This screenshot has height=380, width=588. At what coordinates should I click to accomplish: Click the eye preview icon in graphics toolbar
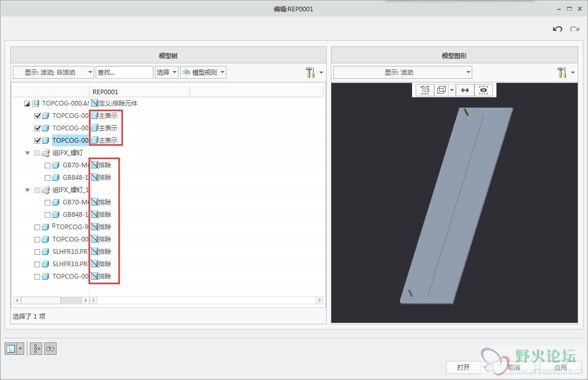[484, 90]
